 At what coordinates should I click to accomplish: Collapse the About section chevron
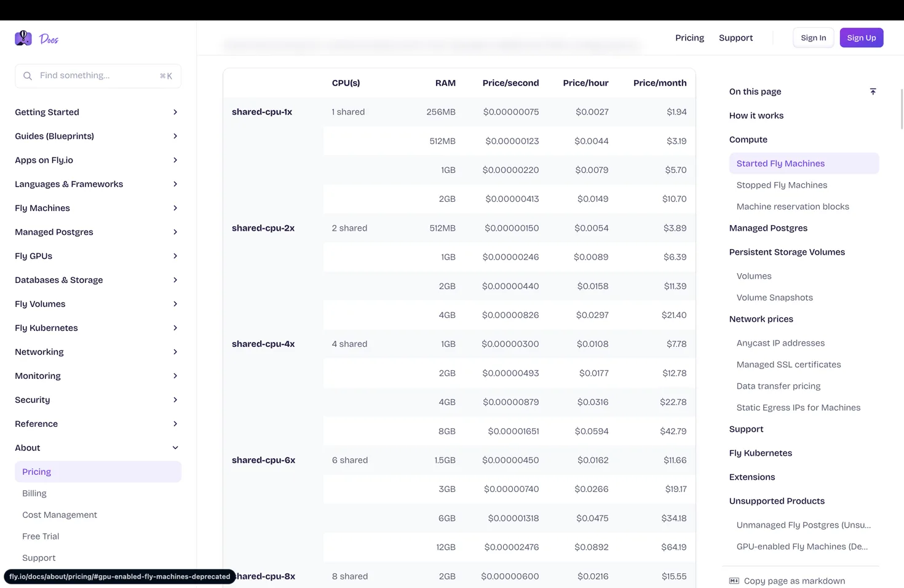tap(175, 448)
